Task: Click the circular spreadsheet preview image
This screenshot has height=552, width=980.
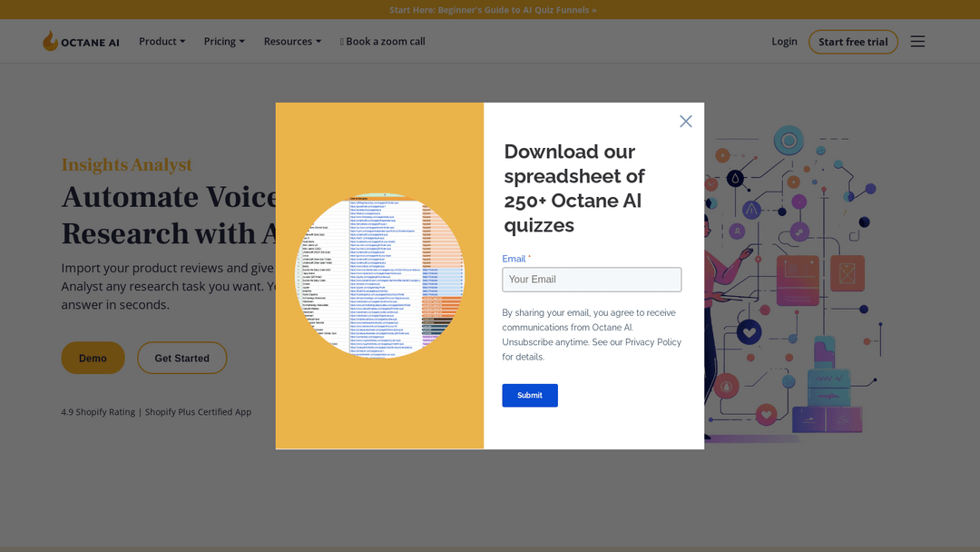Action: pos(379,275)
